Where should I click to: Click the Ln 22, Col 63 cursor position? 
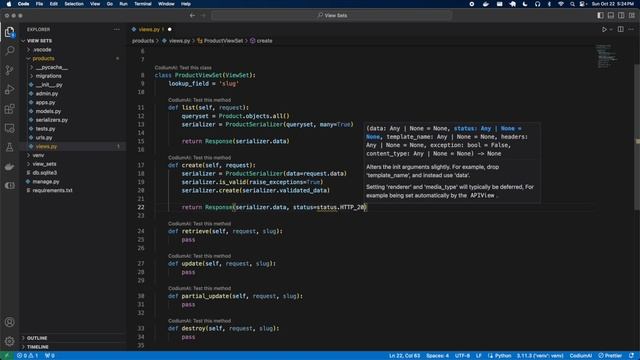[404, 356]
